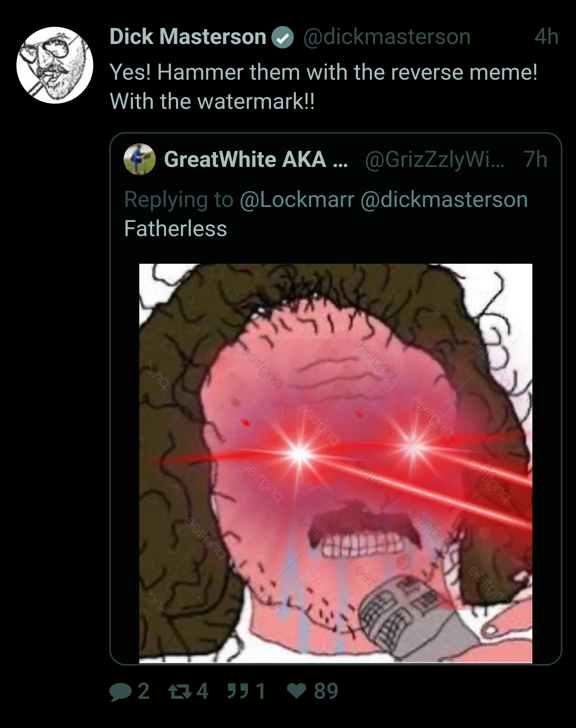
Task: Open the Dick Masterson display name
Action: tap(188, 37)
